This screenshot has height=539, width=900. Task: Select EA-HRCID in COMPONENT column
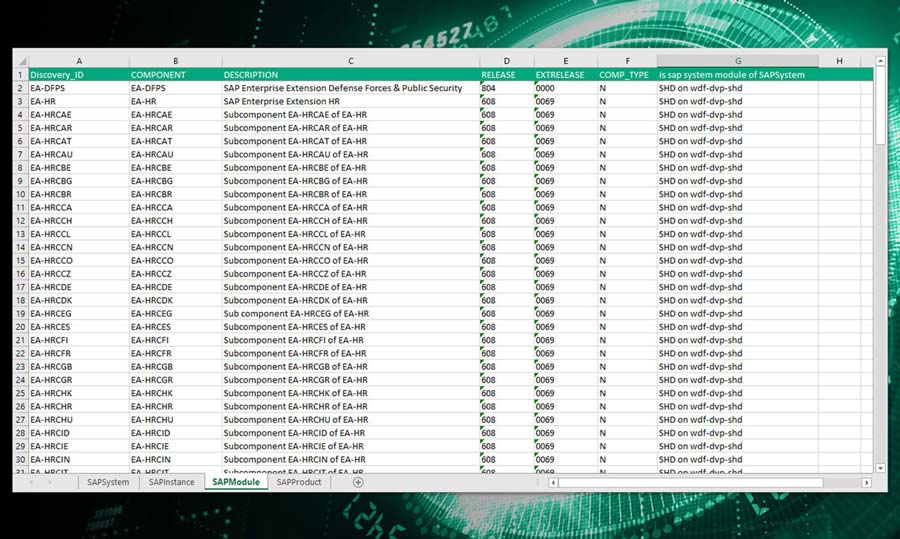(176, 433)
